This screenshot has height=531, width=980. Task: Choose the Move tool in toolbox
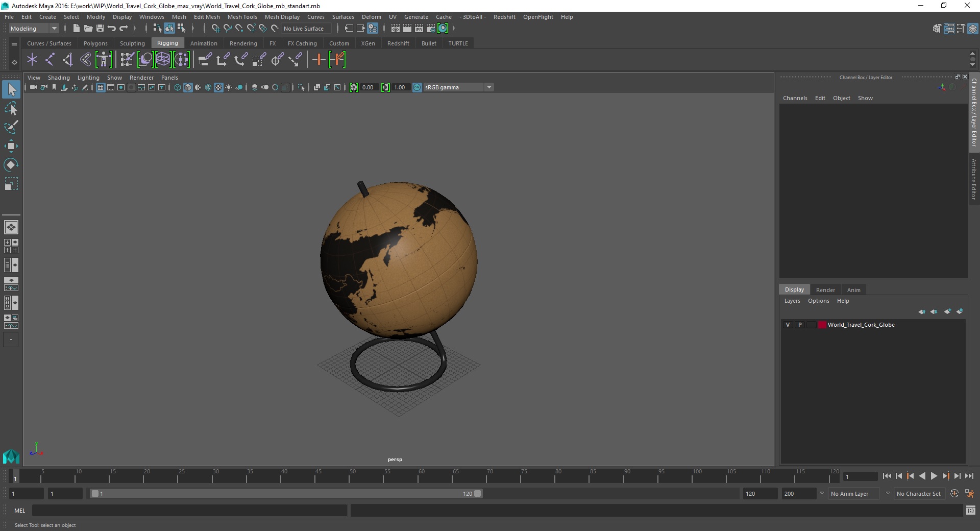[x=11, y=146]
